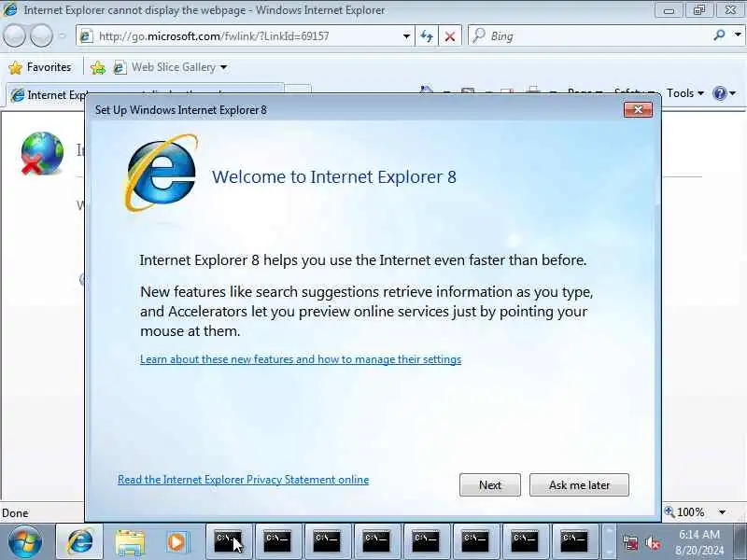Click the network status tray icon
Image resolution: width=747 pixels, height=560 pixels.
click(631, 543)
